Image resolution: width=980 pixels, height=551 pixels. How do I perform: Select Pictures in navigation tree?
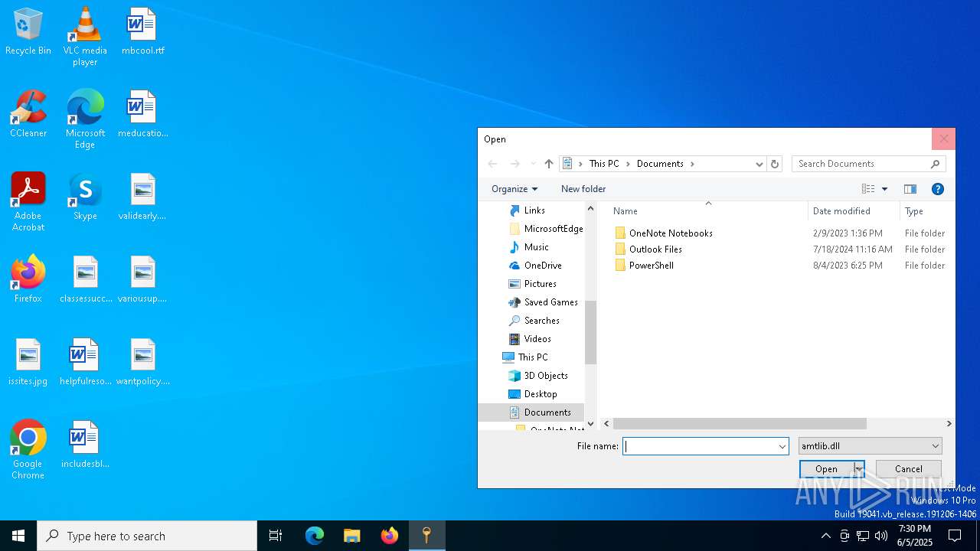[x=540, y=284]
